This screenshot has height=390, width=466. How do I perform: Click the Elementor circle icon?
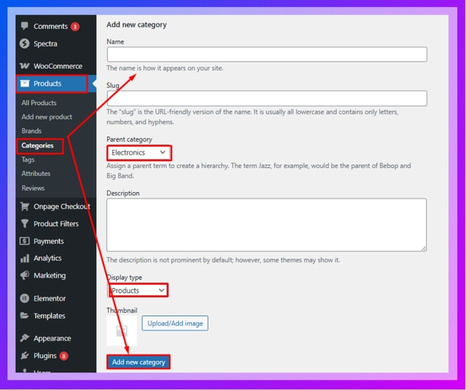[x=25, y=298]
